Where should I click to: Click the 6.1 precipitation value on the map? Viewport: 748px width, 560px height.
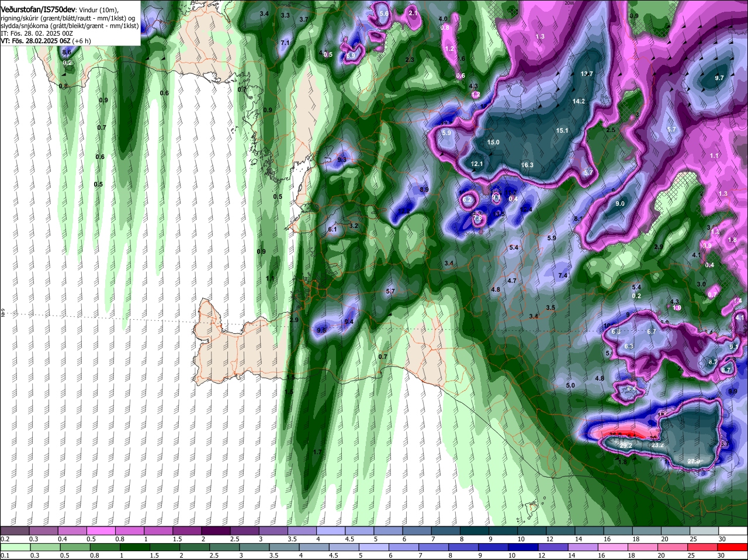pyautogui.click(x=333, y=230)
